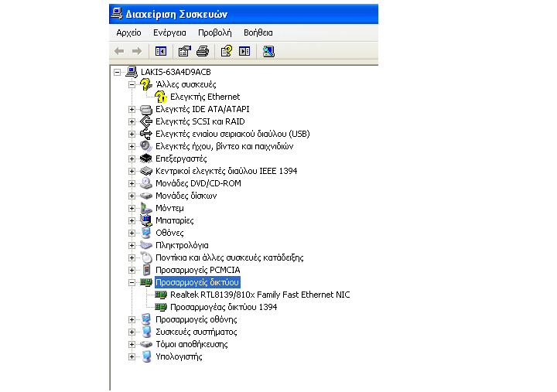Expand Ποντίκια και άλλες συσκευές κατάδειξης

click(132, 258)
